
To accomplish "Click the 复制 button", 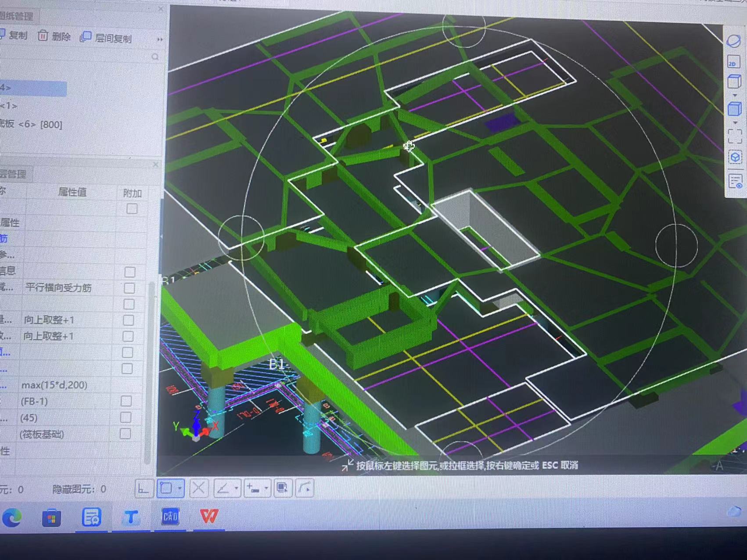I will coord(14,35).
